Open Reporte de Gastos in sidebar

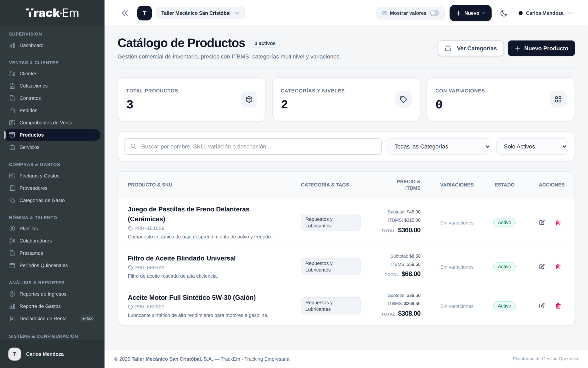point(52,306)
